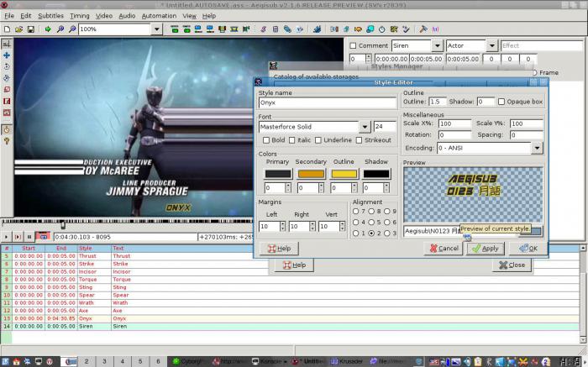Image resolution: width=588 pixels, height=367 pixels.
Task: Click the Vert margin spinner arrows
Action: click(342, 226)
